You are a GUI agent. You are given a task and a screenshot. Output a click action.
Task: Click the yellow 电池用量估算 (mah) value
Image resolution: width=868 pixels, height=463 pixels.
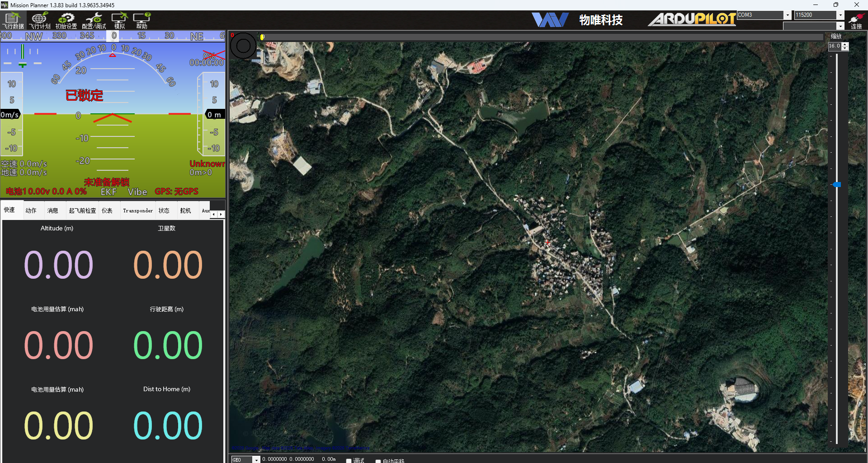pos(58,426)
